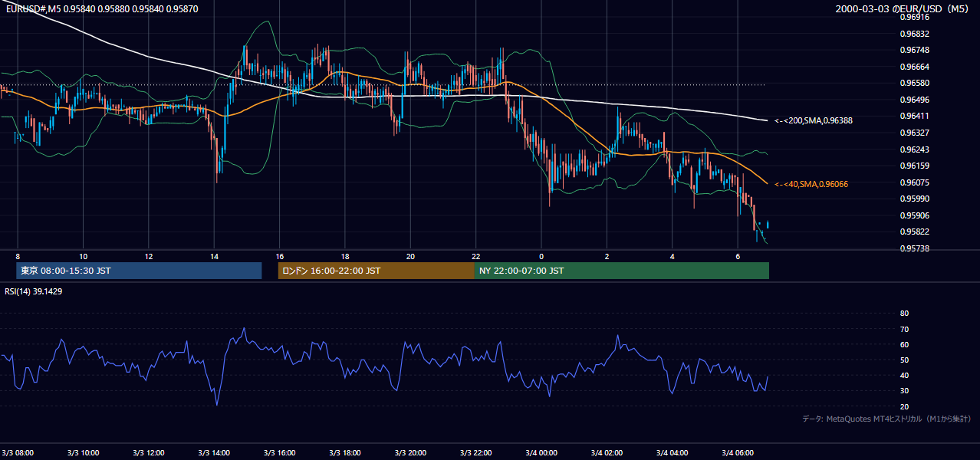Click price level 0.96664 on the axis
The image size is (980, 460).
coord(914,67)
